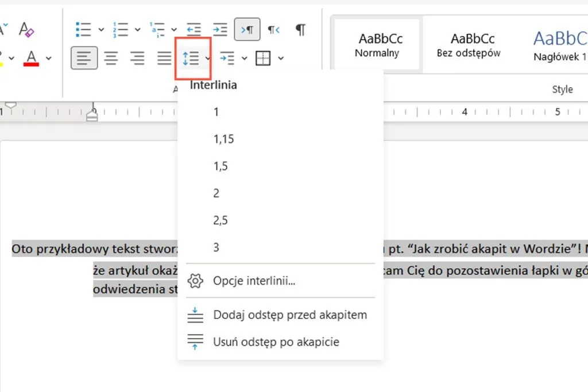Justify the selected paragraph text
The image size is (588, 392).
(x=164, y=58)
